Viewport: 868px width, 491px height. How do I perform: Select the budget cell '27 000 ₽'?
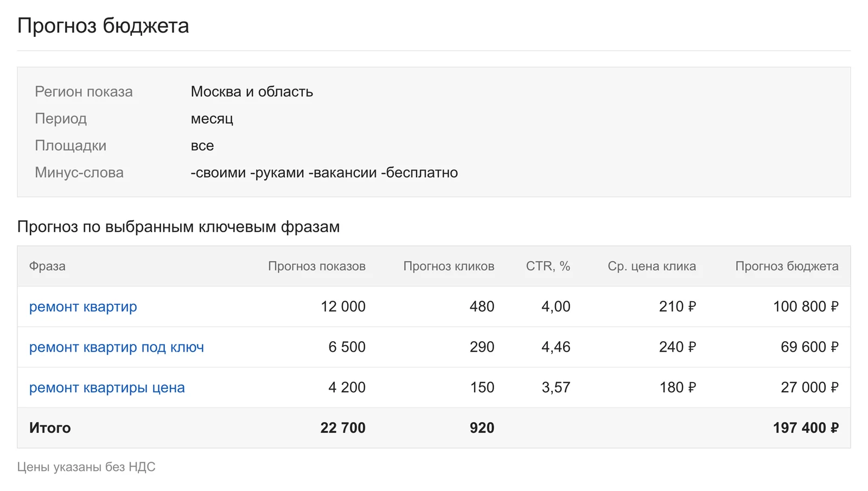(809, 387)
